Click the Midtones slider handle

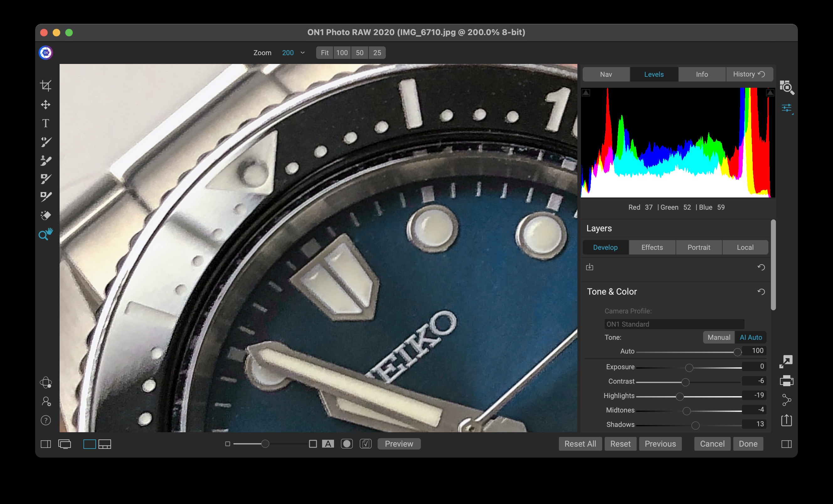click(686, 411)
